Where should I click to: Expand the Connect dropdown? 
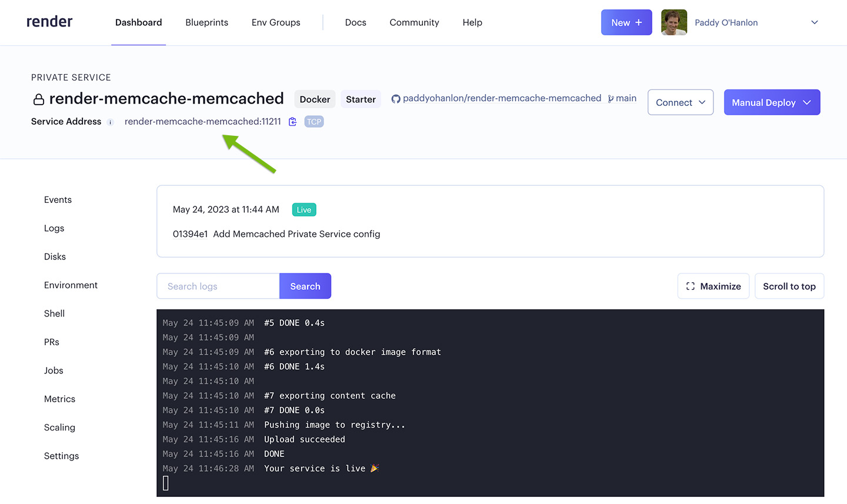(x=681, y=102)
